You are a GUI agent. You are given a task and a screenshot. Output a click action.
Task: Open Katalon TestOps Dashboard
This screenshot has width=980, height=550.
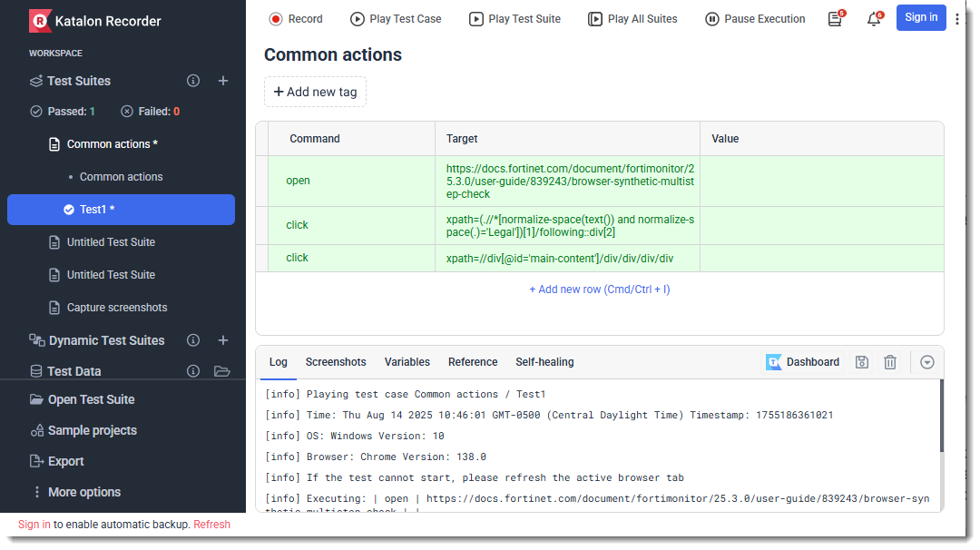803,362
